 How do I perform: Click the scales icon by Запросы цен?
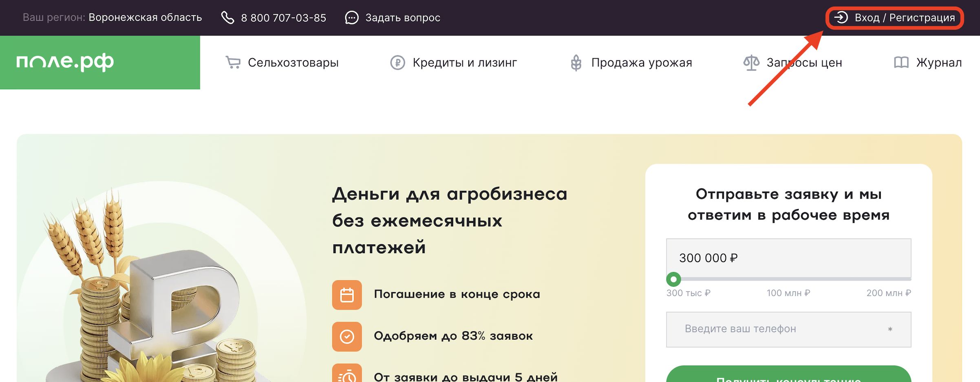(751, 62)
